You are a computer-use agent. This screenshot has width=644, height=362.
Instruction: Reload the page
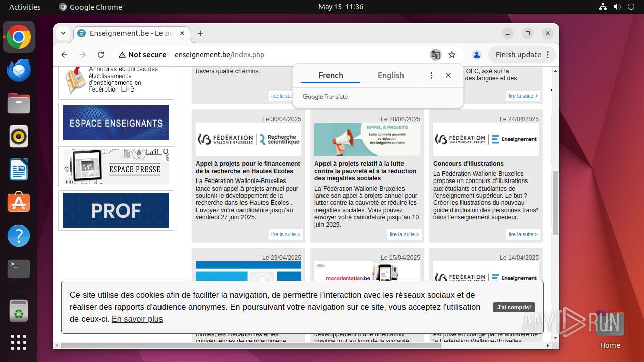click(101, 55)
